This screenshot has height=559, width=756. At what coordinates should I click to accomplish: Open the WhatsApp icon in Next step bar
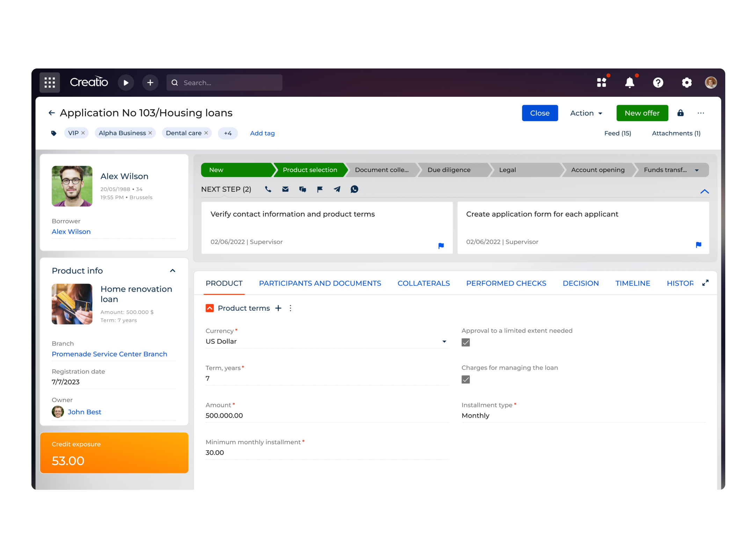354,189
